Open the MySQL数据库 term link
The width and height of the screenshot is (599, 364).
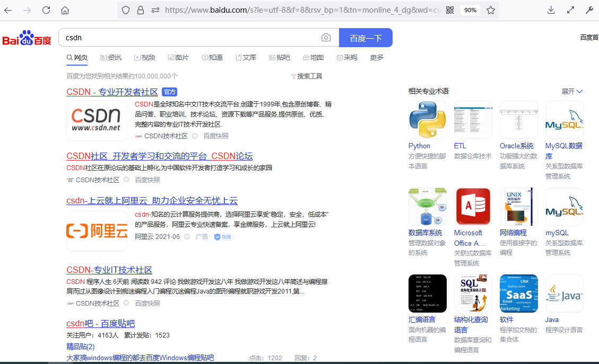(564, 151)
